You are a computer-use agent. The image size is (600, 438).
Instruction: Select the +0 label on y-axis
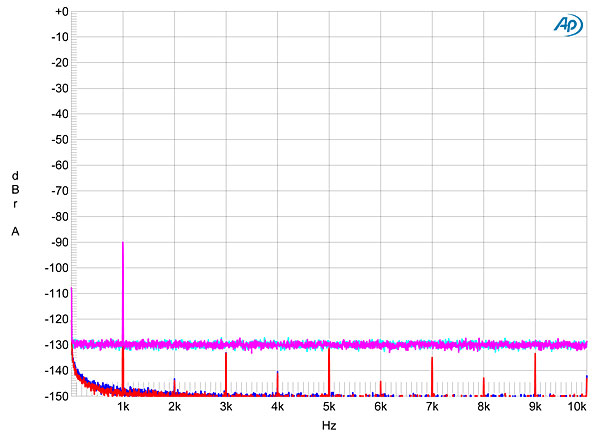[x=61, y=12]
